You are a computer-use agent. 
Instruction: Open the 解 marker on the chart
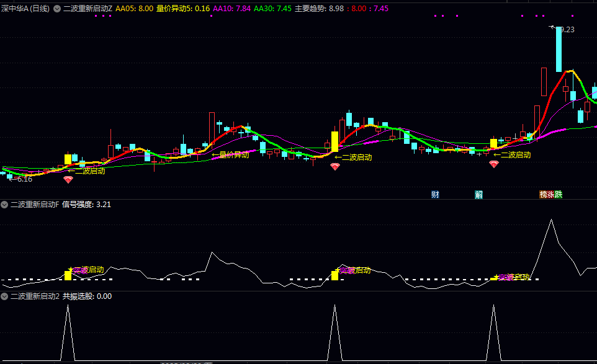click(479, 195)
